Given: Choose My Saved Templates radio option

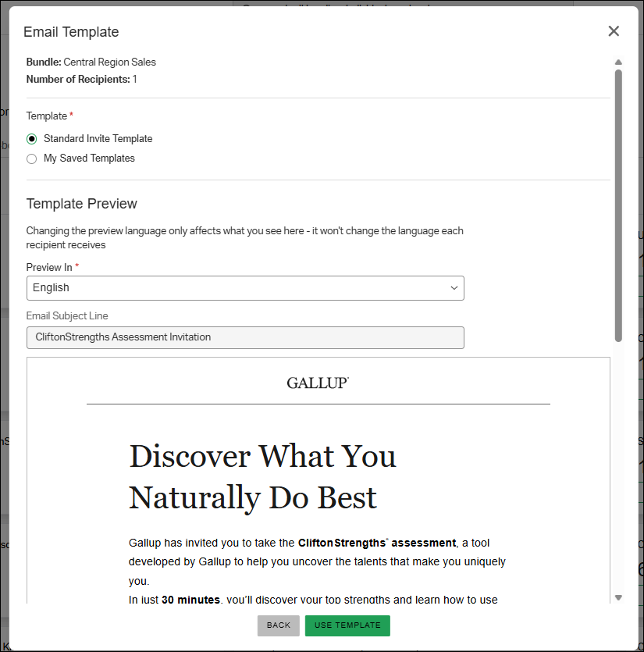Looking at the screenshot, I should [x=31, y=159].
